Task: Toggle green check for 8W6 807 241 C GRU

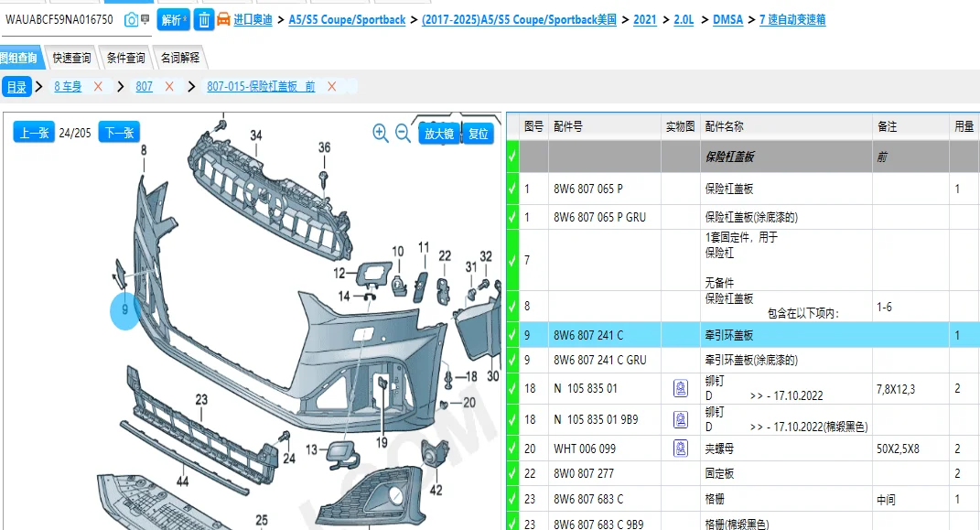Action: click(x=512, y=360)
